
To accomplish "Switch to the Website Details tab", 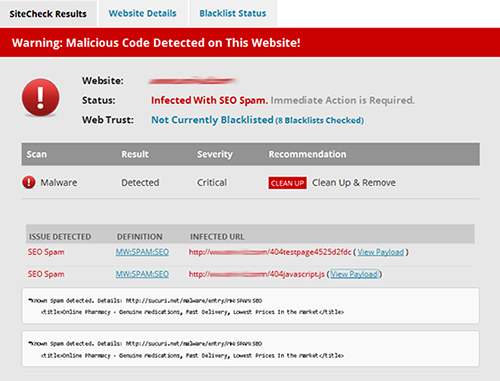I will [143, 13].
